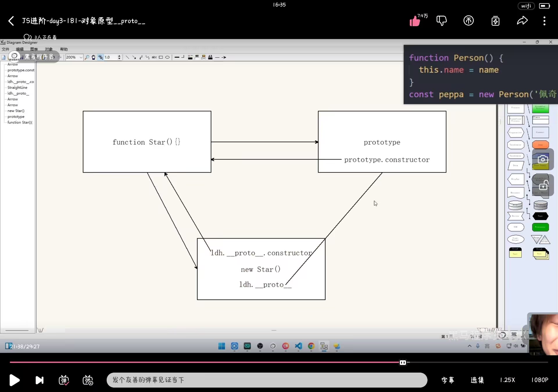
Task: Pick the Predefined Process shape from palette
Action: 516,120
